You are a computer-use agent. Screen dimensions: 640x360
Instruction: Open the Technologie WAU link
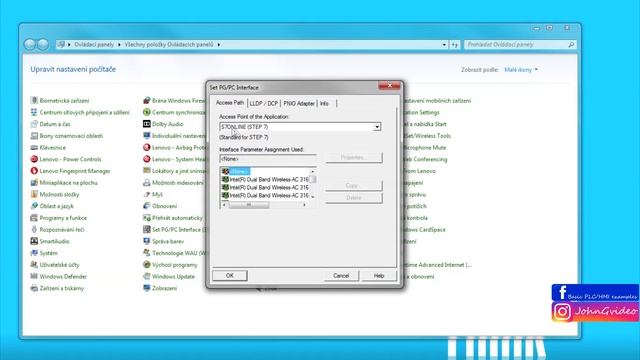click(x=179, y=253)
